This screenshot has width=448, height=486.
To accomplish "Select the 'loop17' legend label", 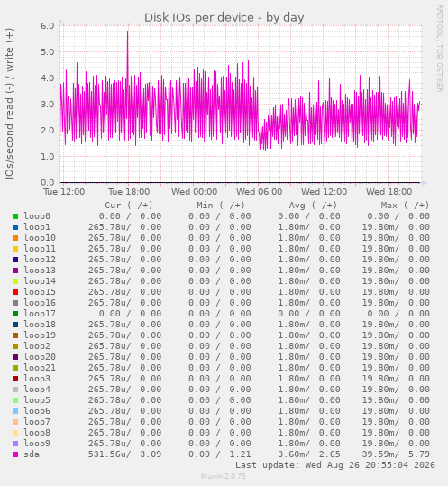I will (40, 314).
